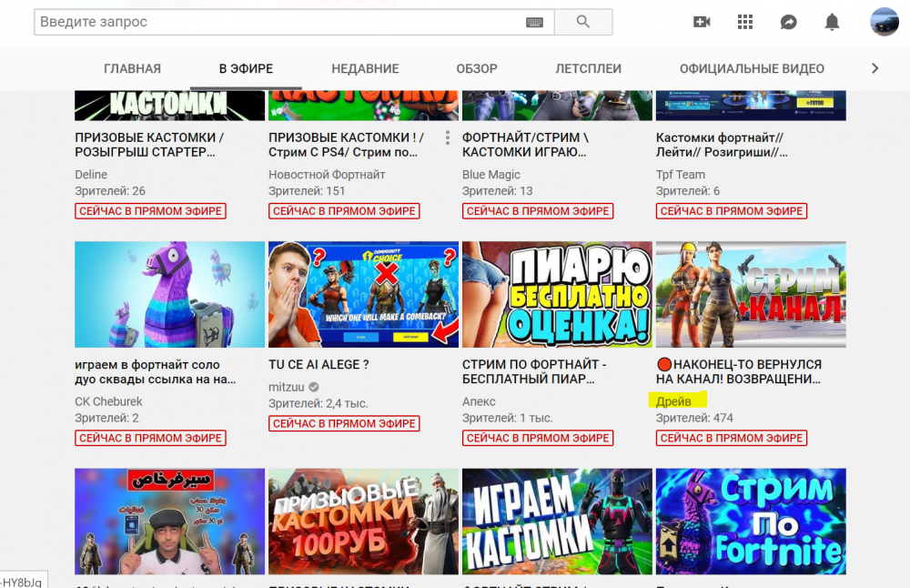Open the create video camera icon
Viewport: 910px width, 588px height.
click(702, 22)
